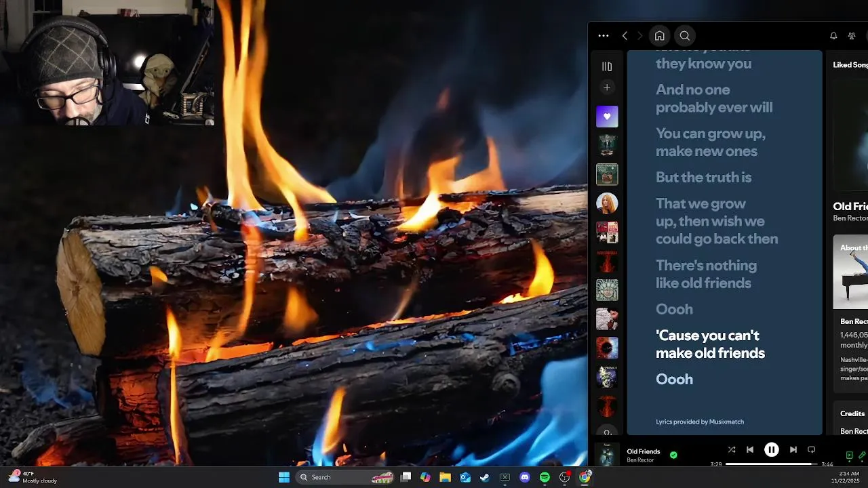The width and height of the screenshot is (868, 488).
Task: Open Spotify notifications bell
Action: coord(833,36)
